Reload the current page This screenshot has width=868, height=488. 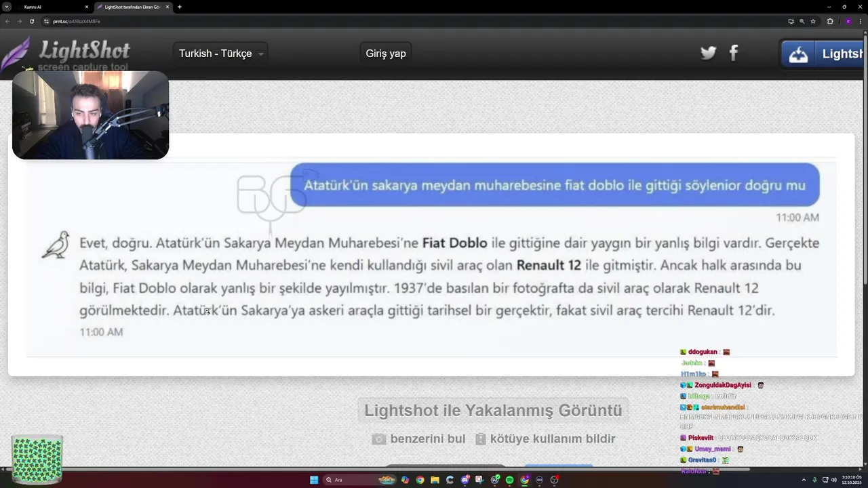(x=31, y=21)
